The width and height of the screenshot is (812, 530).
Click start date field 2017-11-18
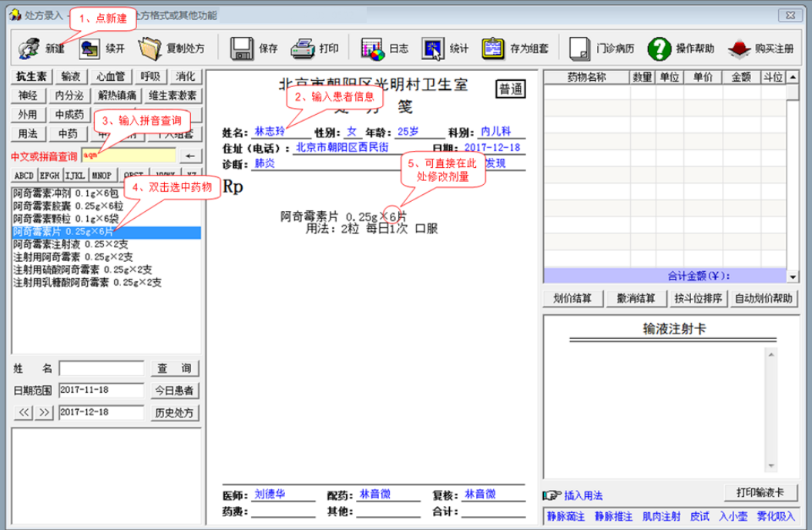point(102,391)
